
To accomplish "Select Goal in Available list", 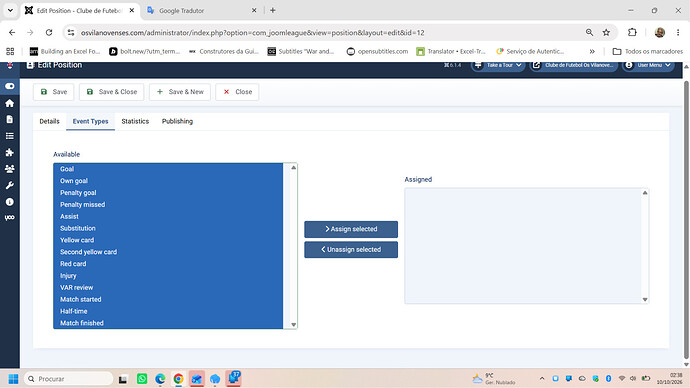I will (x=168, y=169).
